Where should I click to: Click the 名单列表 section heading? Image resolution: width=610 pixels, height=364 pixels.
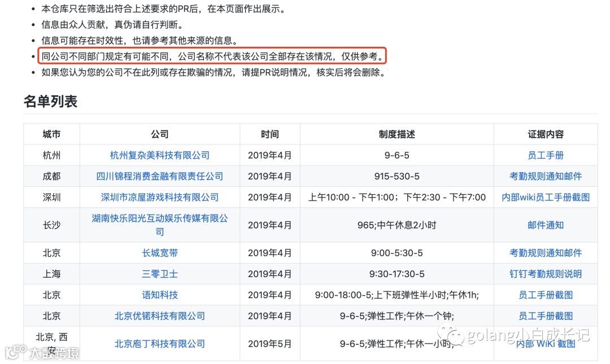(51, 102)
